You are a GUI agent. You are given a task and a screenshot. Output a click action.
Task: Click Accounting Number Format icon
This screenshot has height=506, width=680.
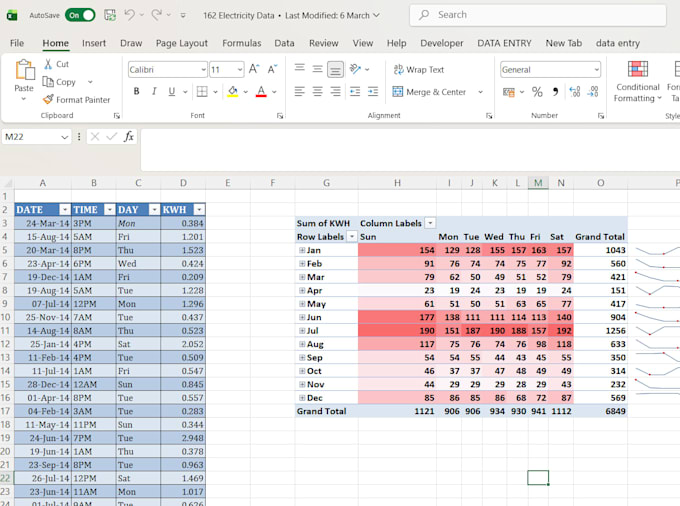[x=508, y=92]
